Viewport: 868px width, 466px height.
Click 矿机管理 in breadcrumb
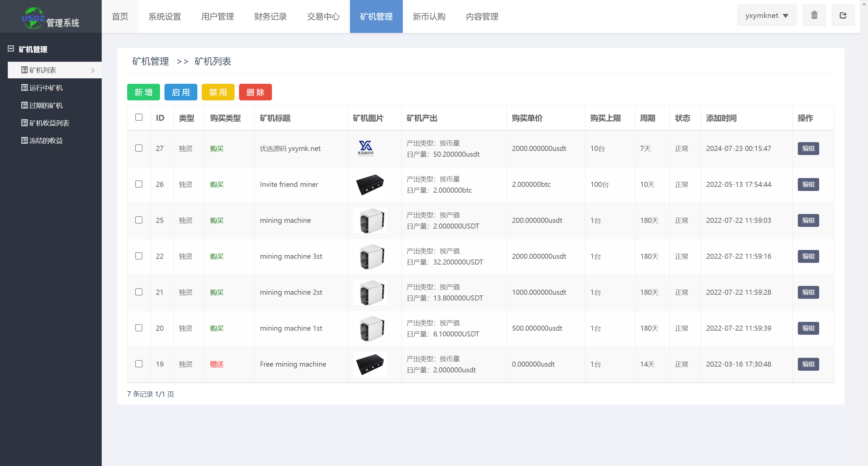pos(151,61)
